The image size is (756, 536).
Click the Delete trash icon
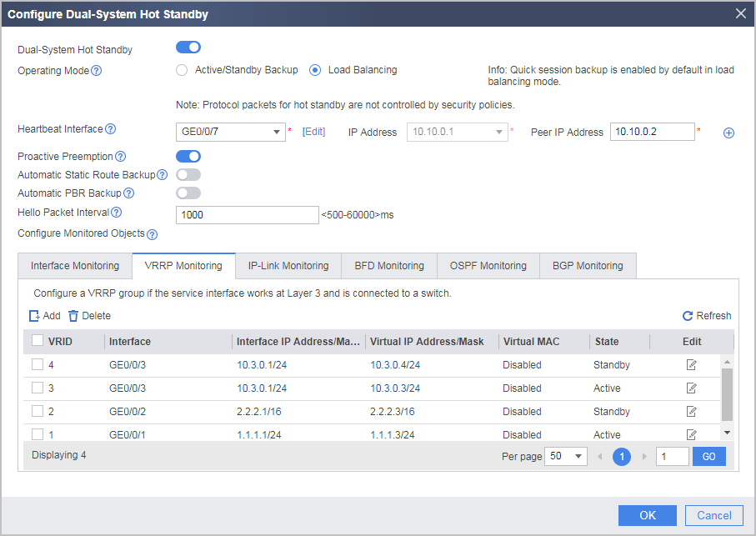pos(73,316)
